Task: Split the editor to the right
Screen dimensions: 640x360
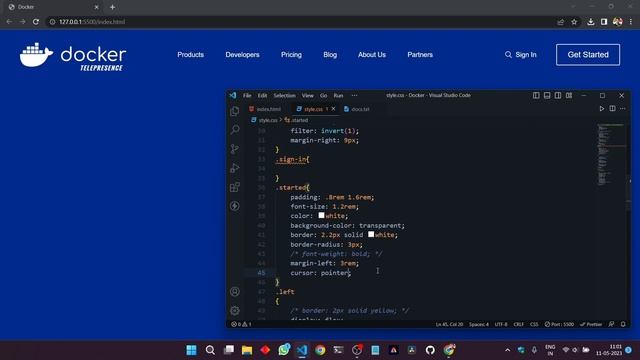Action: (612, 109)
